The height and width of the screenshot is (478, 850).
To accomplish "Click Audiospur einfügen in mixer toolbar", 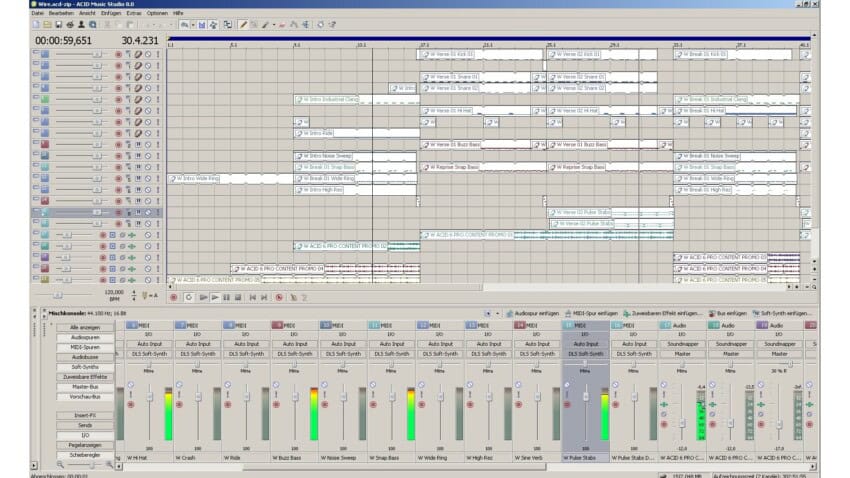I will pyautogui.click(x=532, y=313).
